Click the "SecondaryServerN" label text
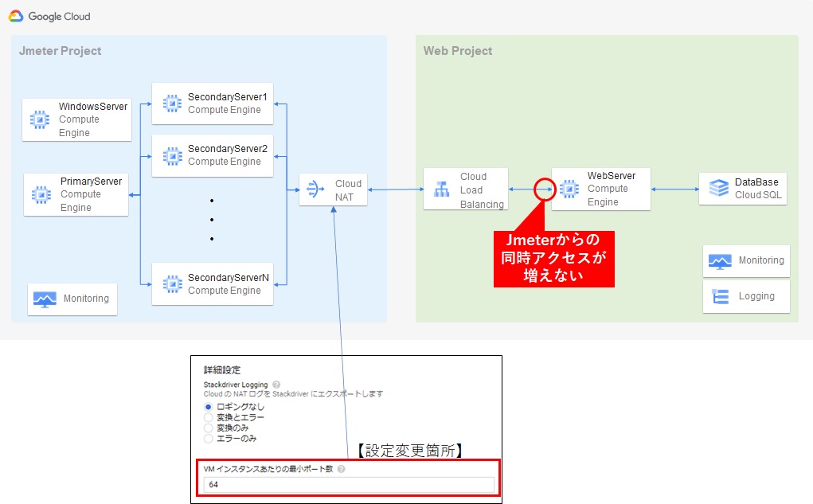This screenshot has width=813, height=504. 229,277
